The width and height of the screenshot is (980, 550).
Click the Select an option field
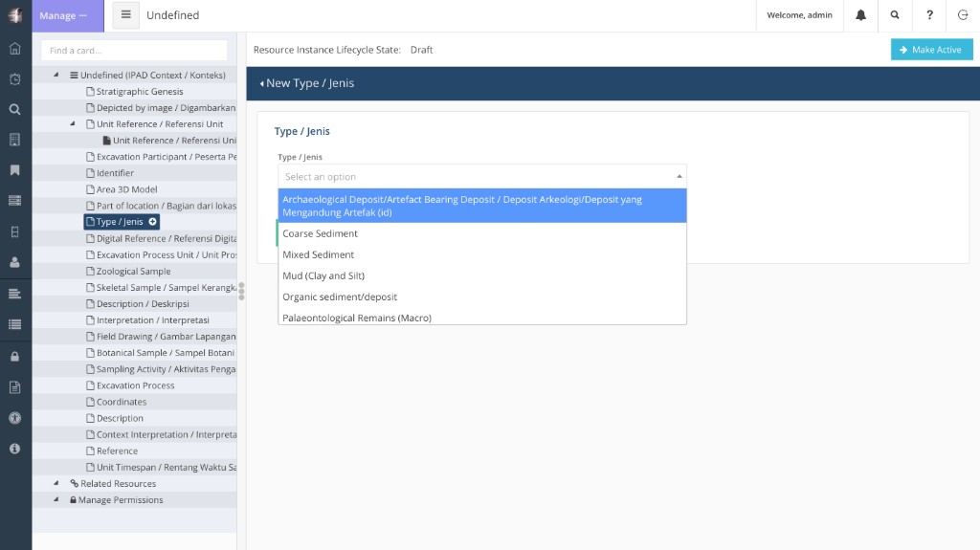482,176
